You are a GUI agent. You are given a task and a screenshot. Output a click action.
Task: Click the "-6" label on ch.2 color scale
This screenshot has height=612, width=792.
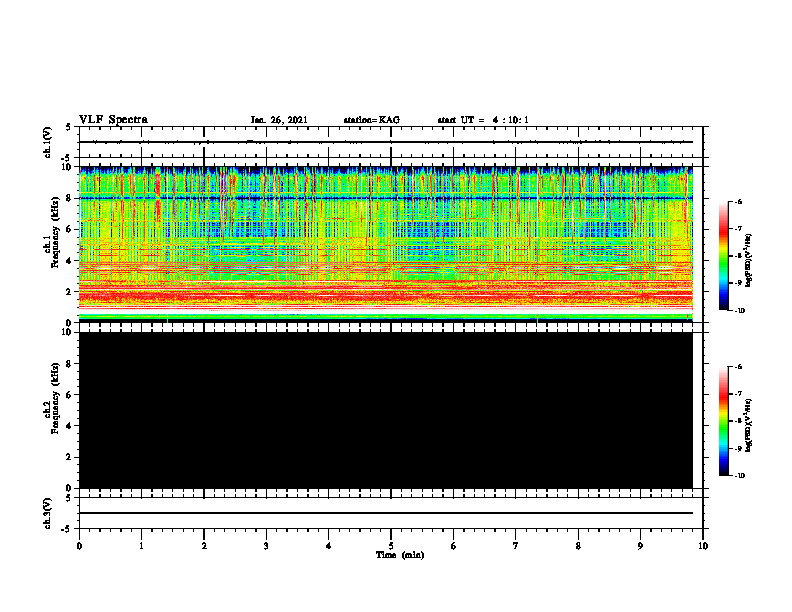[738, 367]
